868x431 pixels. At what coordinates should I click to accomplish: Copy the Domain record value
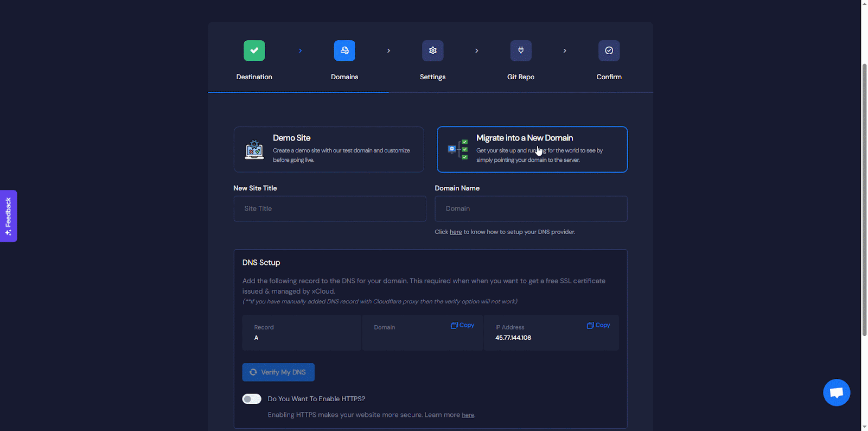click(462, 325)
